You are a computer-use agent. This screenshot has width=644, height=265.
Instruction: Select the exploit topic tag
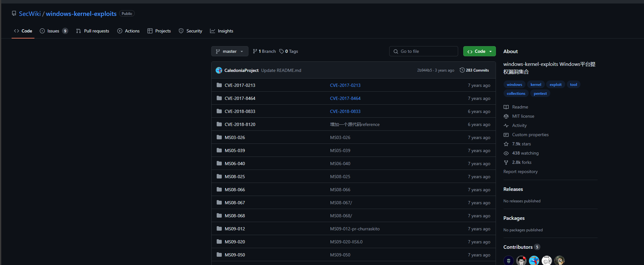(x=556, y=84)
